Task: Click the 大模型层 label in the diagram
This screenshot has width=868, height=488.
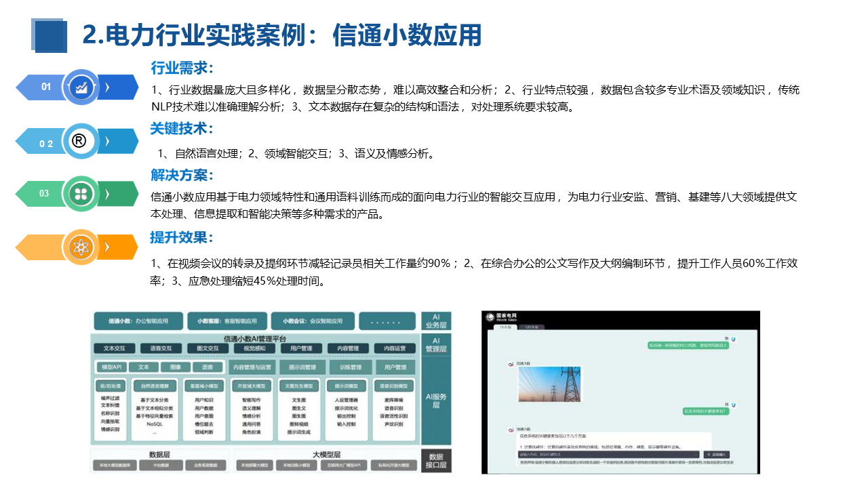Action: pos(327,454)
